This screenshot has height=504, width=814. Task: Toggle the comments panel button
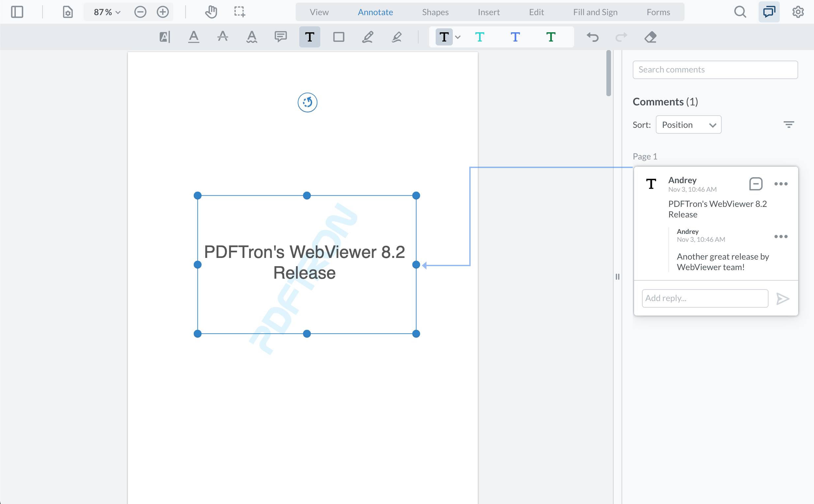(x=769, y=12)
